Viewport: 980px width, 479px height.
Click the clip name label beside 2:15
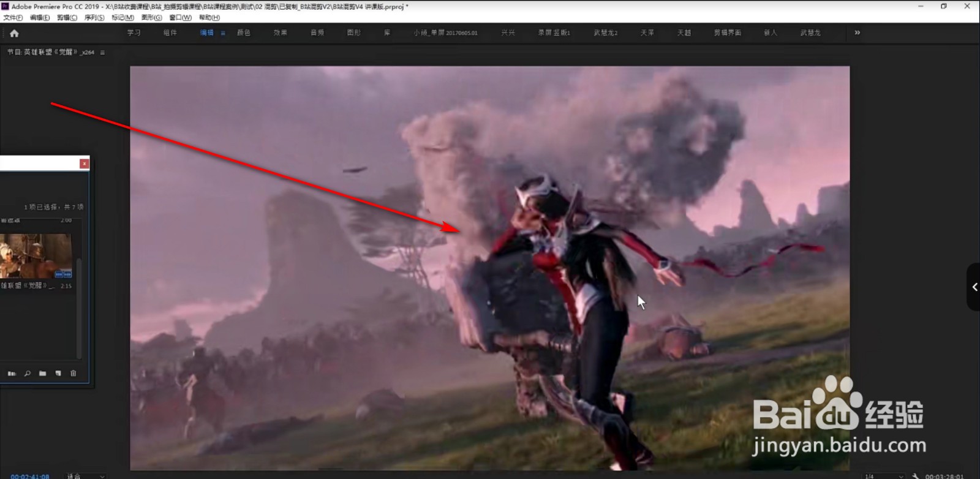(x=28, y=285)
